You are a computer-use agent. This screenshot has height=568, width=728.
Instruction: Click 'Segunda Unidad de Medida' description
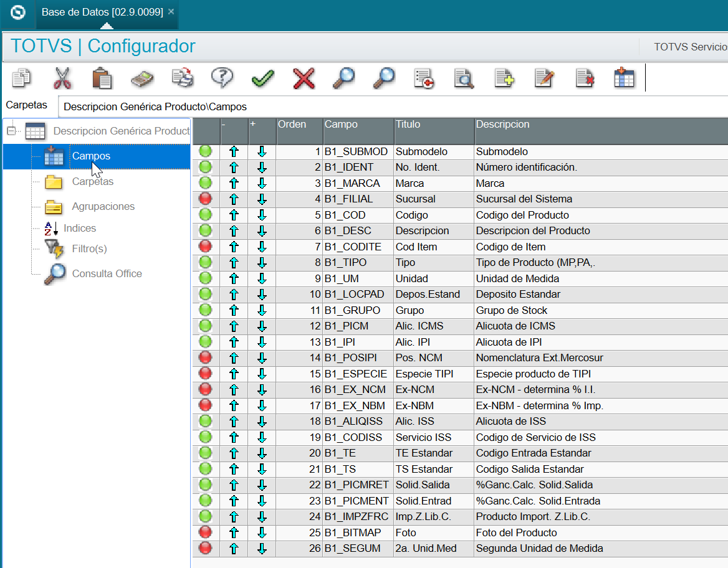tap(540, 549)
